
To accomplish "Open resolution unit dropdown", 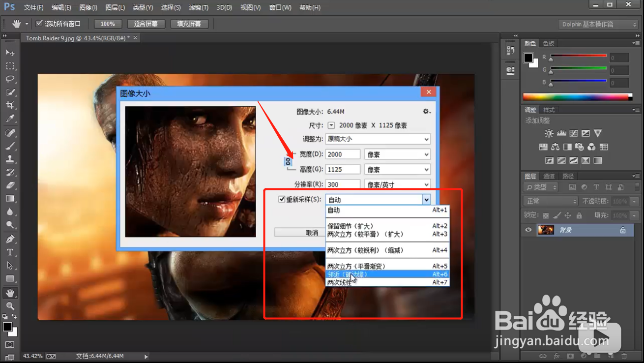I will (397, 184).
